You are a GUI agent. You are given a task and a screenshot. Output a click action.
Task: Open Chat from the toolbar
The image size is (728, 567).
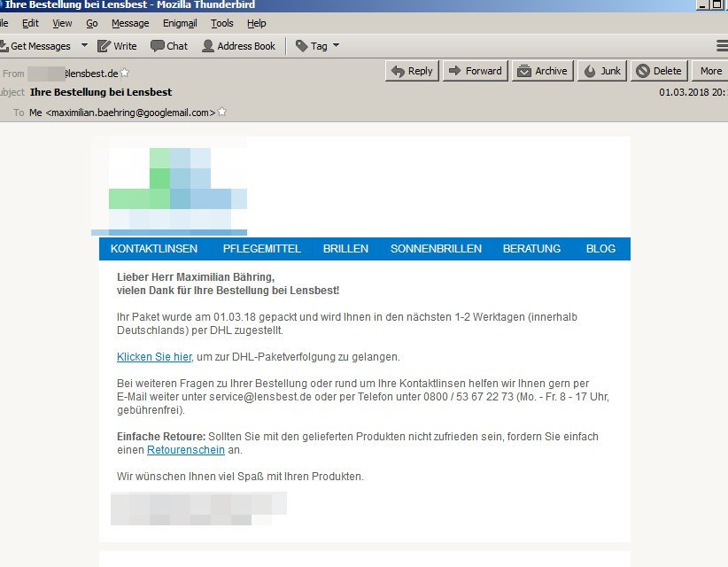click(169, 46)
